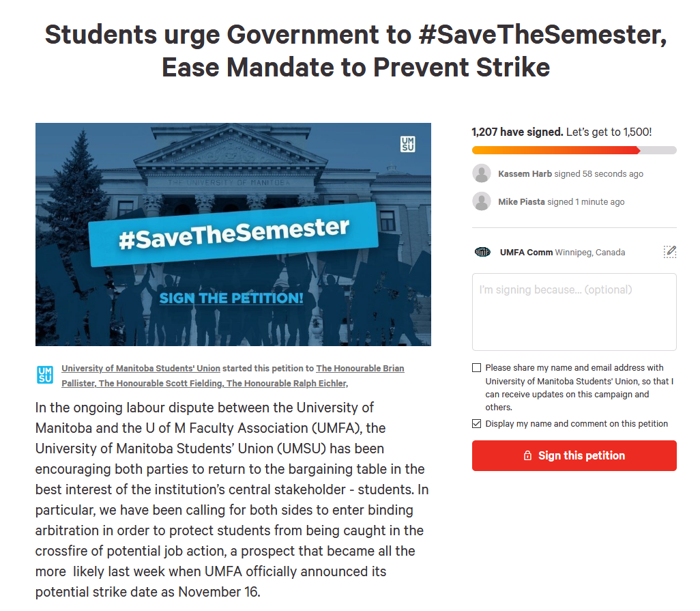This screenshot has width=700, height=611.
Task: Click the Sign this petition button
Action: (x=574, y=455)
